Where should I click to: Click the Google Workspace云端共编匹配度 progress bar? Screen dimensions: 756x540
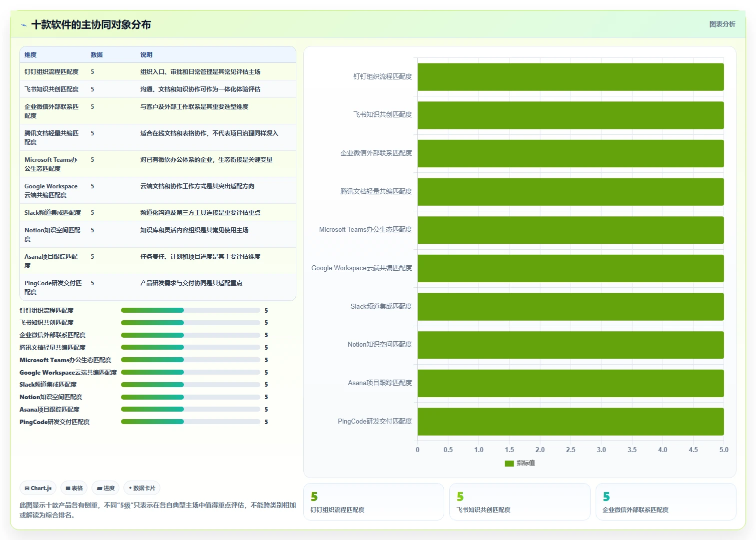(x=190, y=372)
